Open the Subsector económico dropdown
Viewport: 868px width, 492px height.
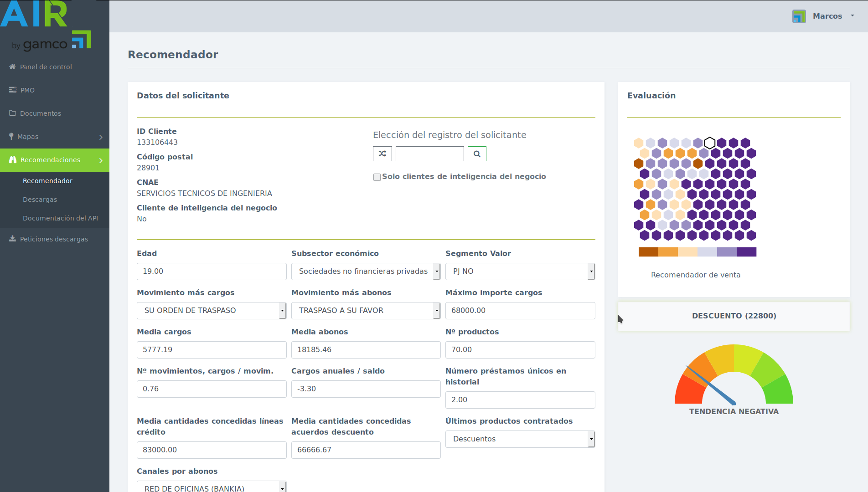click(366, 272)
